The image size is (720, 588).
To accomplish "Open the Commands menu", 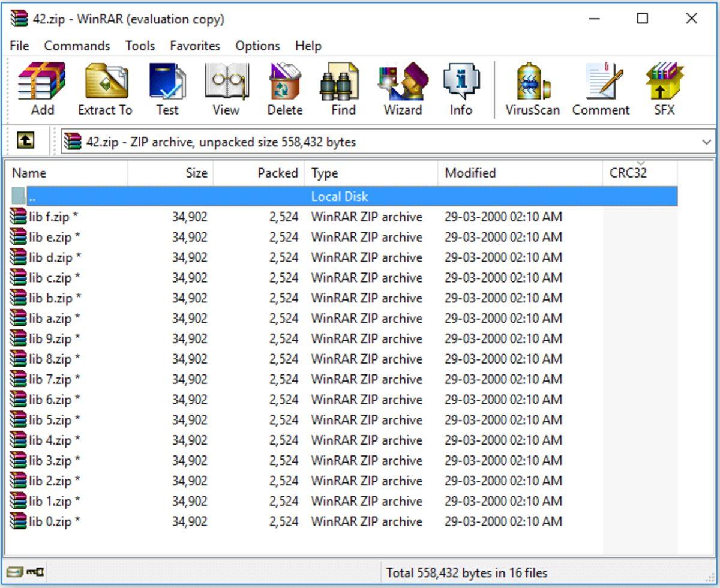I will point(77,46).
